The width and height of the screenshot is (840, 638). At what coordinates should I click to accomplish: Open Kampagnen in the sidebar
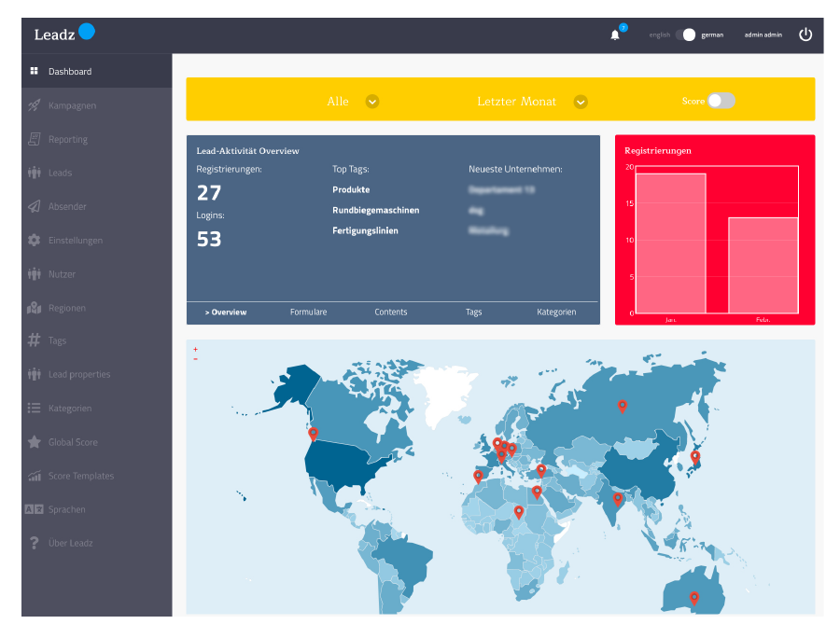(97, 105)
